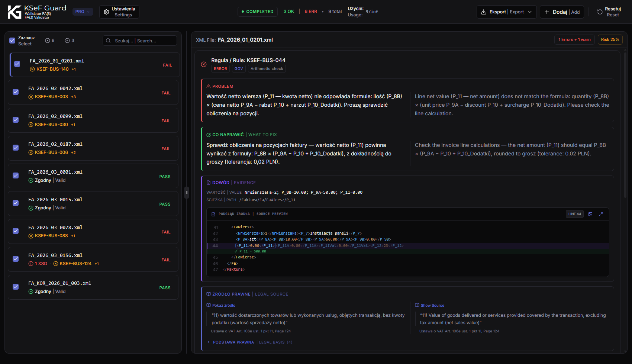Click the source preview image snapshot icon
The image size is (632, 364).
[x=590, y=214]
